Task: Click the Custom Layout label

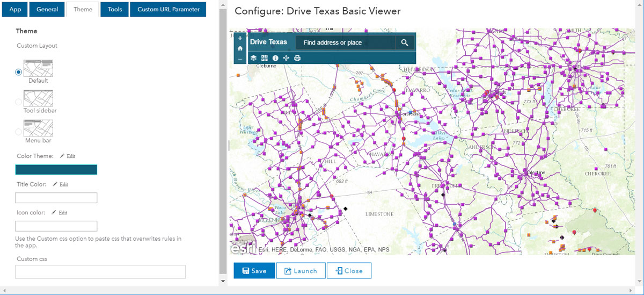Action: point(37,46)
